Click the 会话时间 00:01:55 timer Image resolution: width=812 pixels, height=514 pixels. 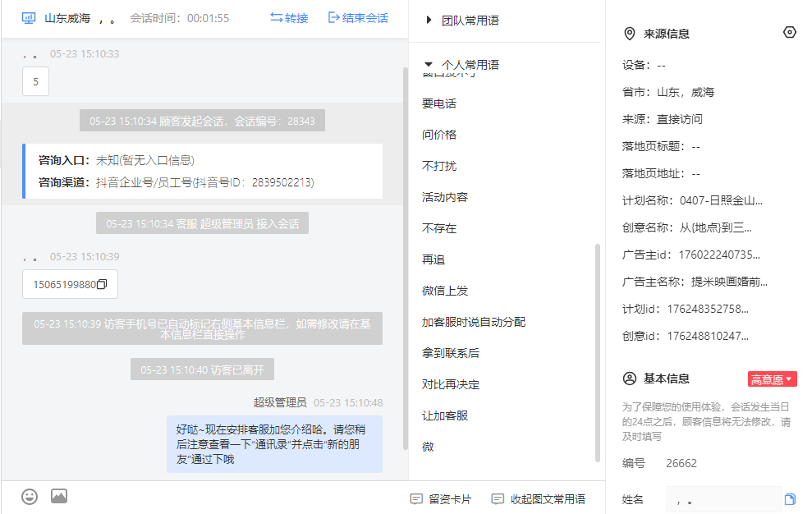(179, 18)
